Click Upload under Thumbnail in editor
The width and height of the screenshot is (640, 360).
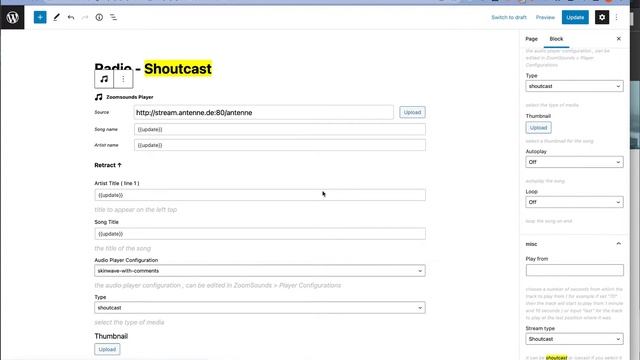coord(107,349)
